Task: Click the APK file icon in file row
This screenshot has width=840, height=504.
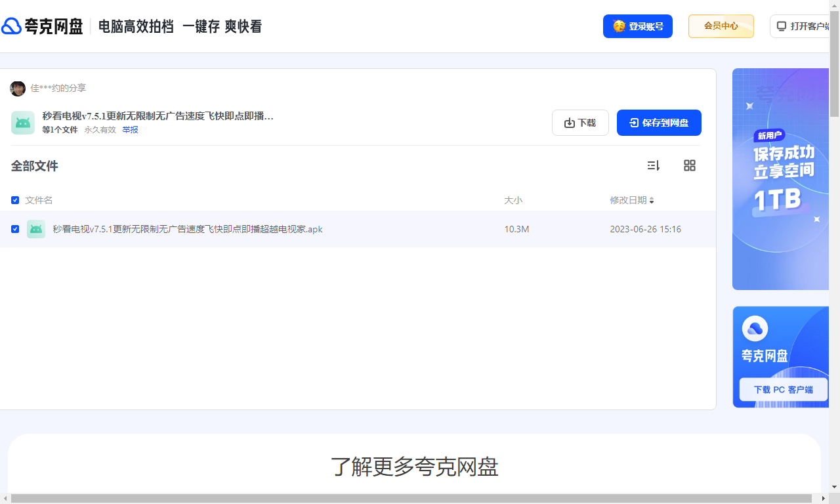Action: (36, 229)
